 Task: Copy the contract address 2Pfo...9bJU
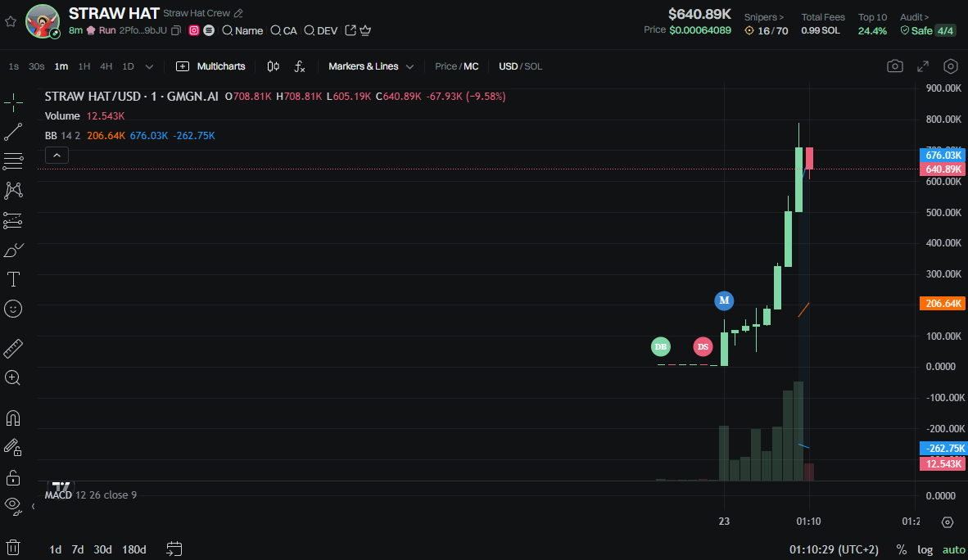point(176,30)
